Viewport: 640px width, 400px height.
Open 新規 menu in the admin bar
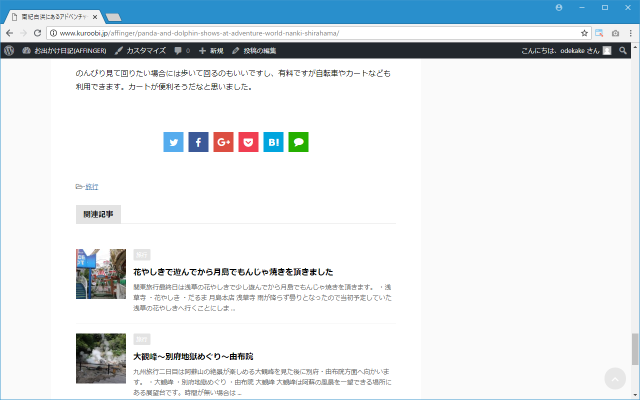(211, 51)
